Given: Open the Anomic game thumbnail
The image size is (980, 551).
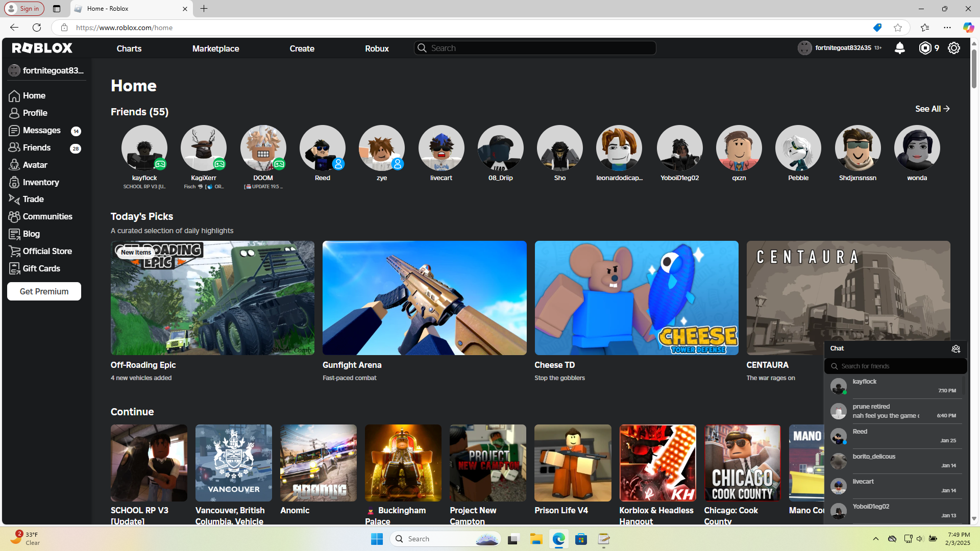Looking at the screenshot, I should 318,463.
